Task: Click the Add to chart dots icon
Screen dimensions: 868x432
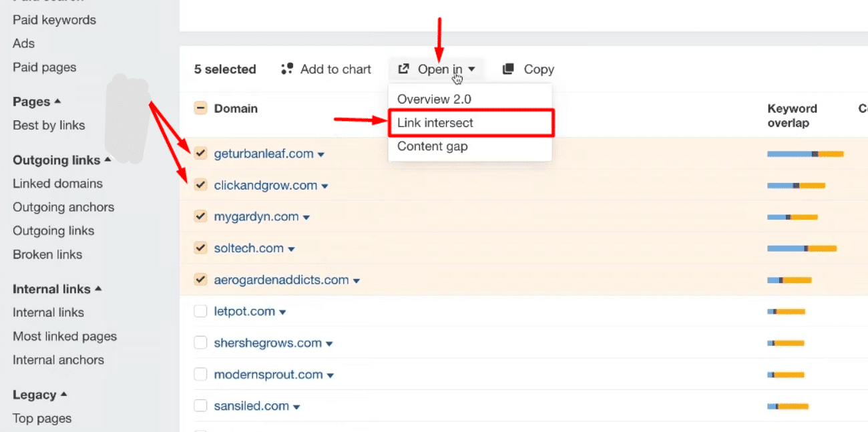Action: click(x=287, y=69)
